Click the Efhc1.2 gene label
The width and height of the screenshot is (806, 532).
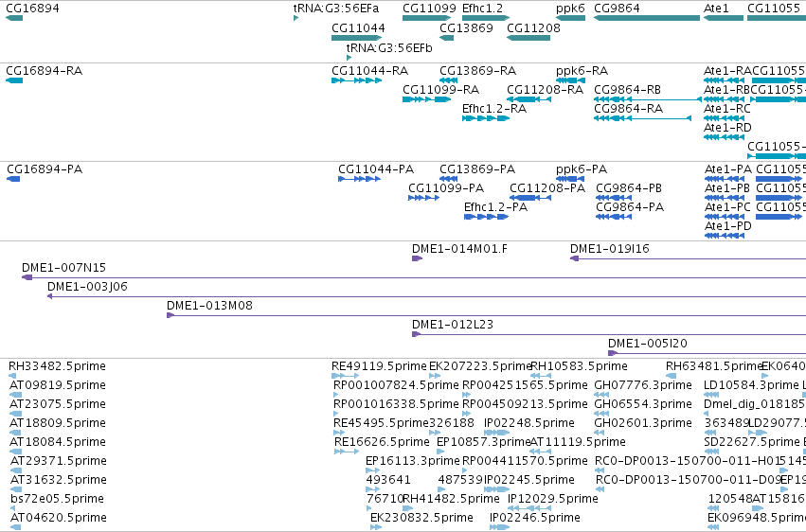click(482, 9)
